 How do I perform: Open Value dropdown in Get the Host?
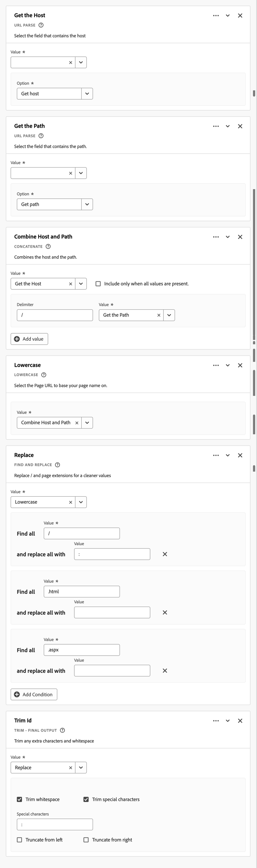(x=81, y=62)
